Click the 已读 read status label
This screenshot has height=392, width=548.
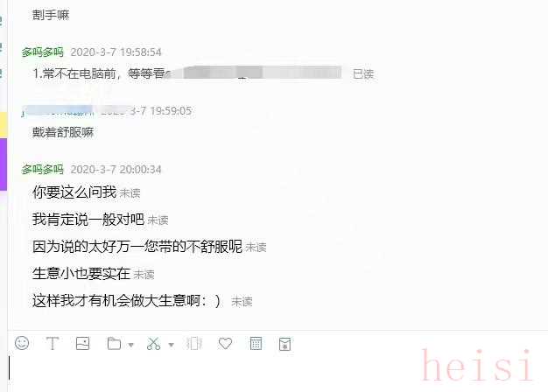[363, 74]
